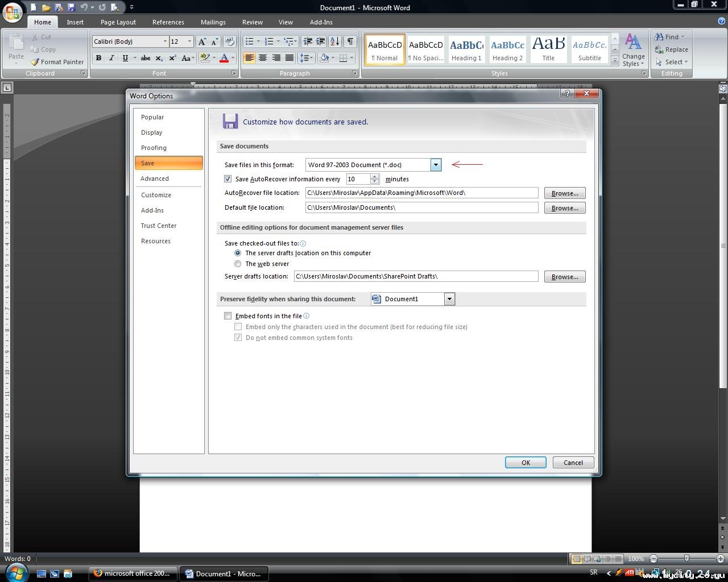Select Proofing category in Word Options
728x582 pixels.
tap(168, 148)
